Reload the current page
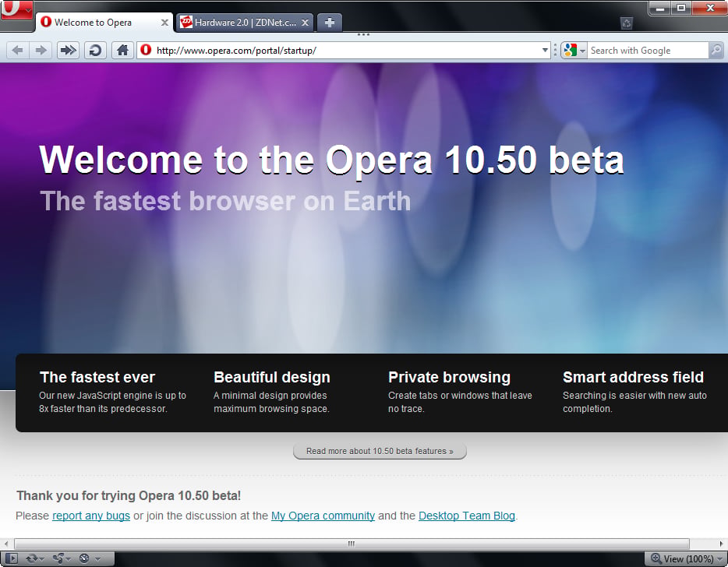The height and width of the screenshot is (567, 728). pos(95,50)
